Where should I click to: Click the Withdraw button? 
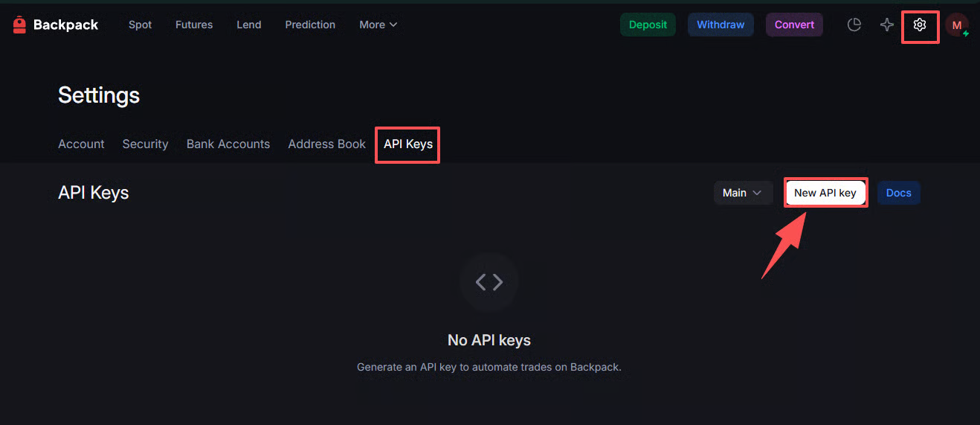click(x=721, y=25)
